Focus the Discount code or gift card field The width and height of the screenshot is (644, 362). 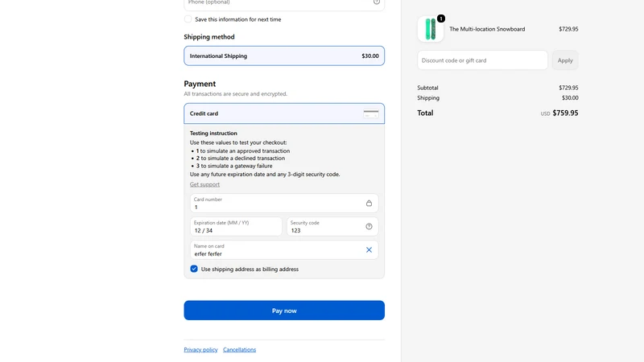(x=482, y=60)
